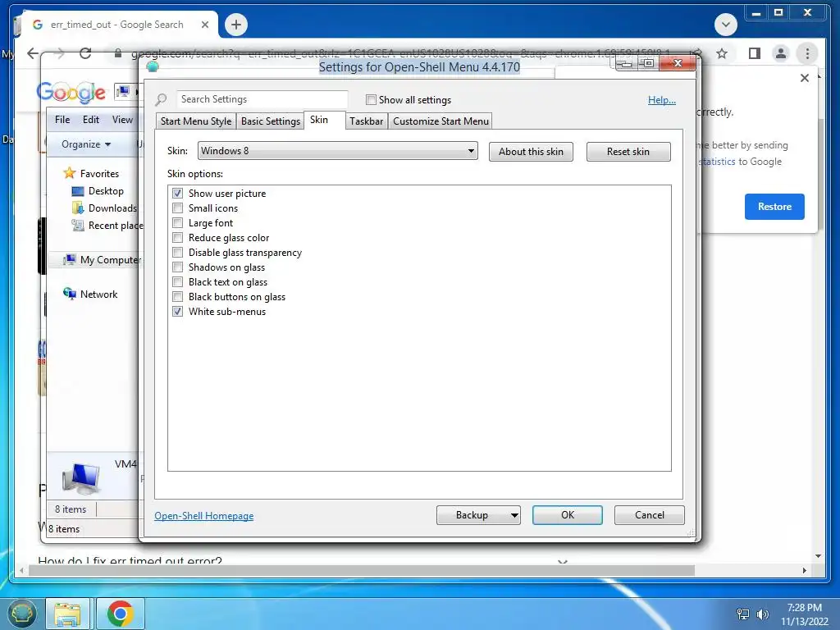Open Chrome three-dot menu
The height and width of the screenshot is (630, 840).
click(807, 53)
